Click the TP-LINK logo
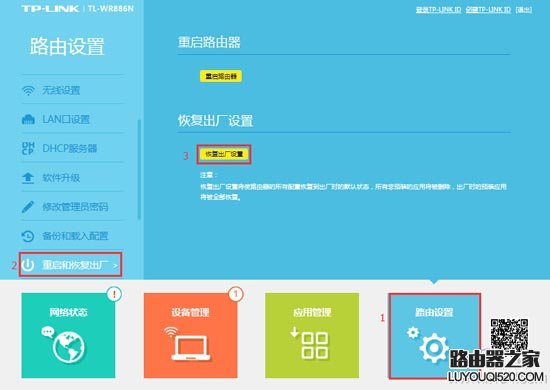 pos(50,8)
